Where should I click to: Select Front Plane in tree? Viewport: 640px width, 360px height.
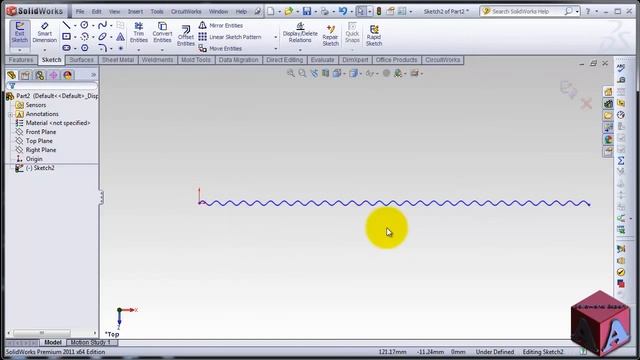pyautogui.click(x=41, y=132)
